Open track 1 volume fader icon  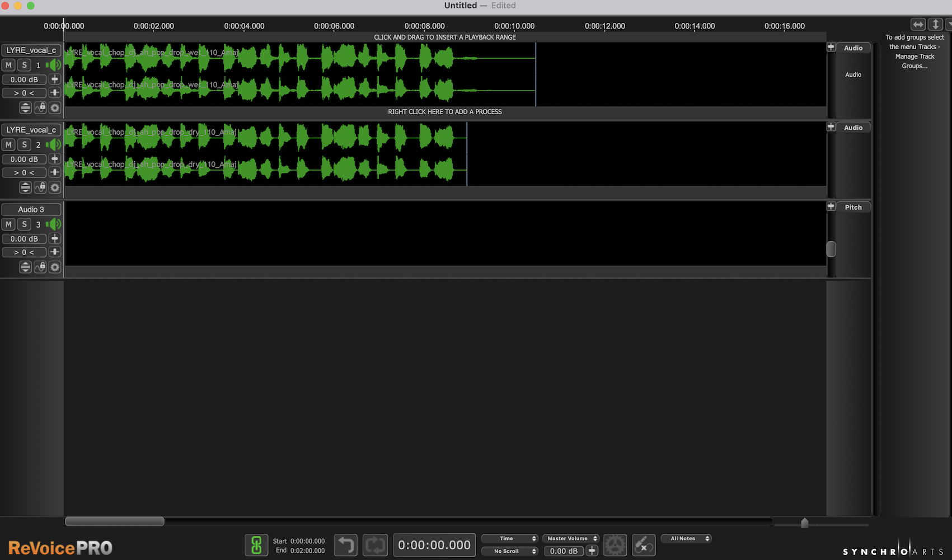(55, 79)
